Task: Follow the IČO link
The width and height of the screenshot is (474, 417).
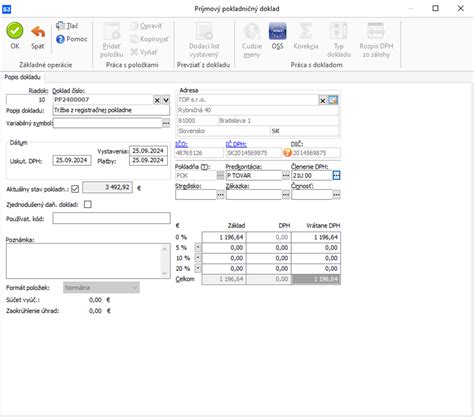Action: (x=181, y=144)
